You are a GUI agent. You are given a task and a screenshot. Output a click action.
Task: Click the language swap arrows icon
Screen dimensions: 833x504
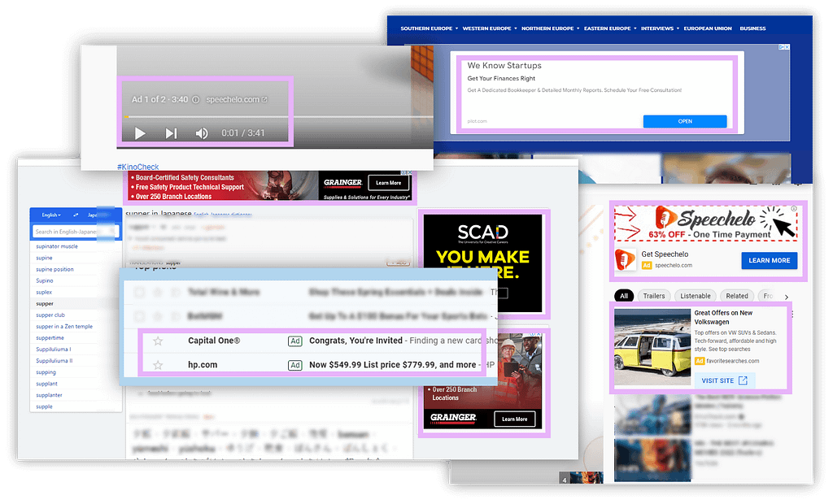click(x=76, y=215)
